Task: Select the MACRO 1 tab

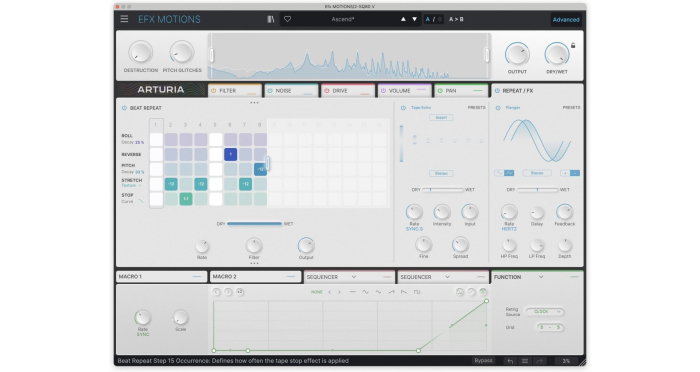Action: point(161,277)
